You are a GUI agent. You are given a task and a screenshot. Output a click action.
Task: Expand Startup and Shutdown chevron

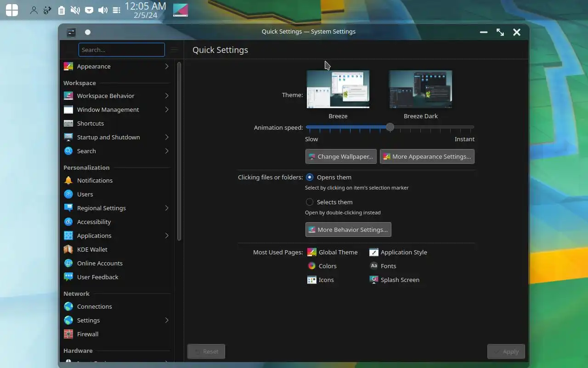(x=167, y=137)
